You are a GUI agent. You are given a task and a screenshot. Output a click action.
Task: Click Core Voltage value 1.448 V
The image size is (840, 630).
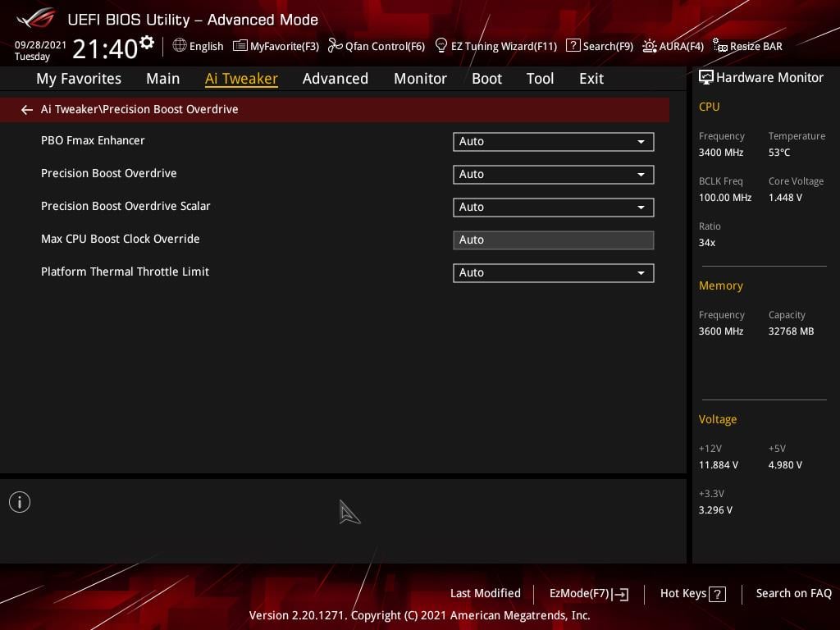point(785,198)
